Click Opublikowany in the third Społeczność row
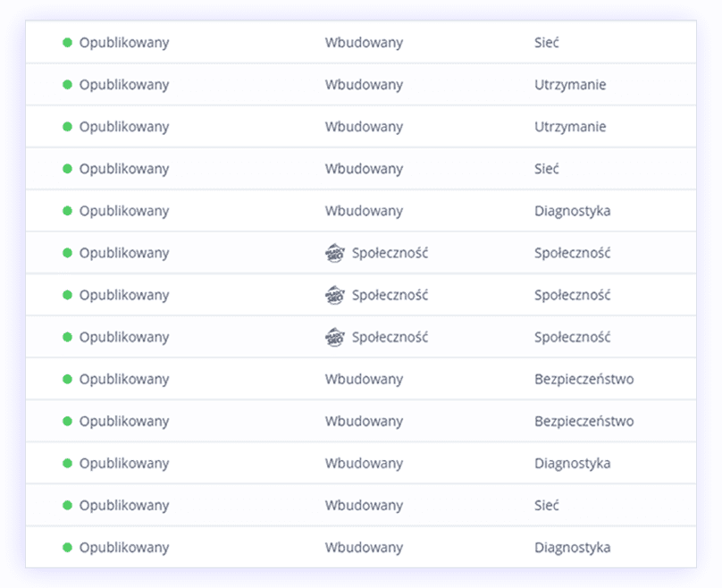This screenshot has width=722, height=588. pos(124,337)
